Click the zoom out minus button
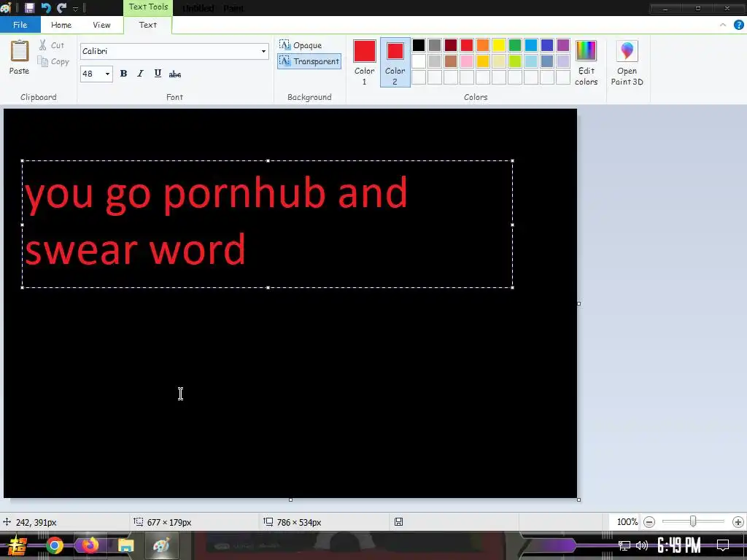The image size is (747, 560). (649, 522)
